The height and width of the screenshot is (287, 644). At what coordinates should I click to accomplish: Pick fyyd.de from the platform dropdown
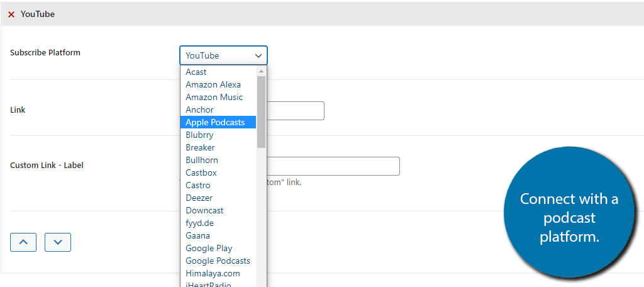point(218,223)
